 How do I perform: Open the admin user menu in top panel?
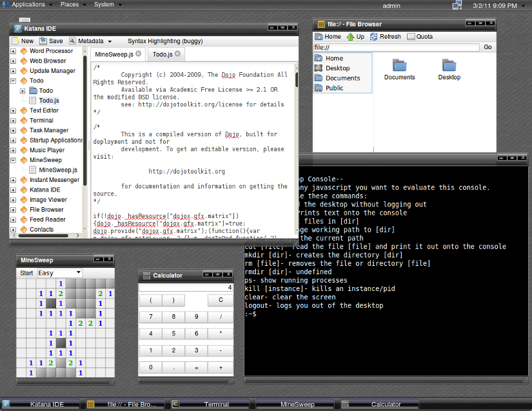click(391, 6)
